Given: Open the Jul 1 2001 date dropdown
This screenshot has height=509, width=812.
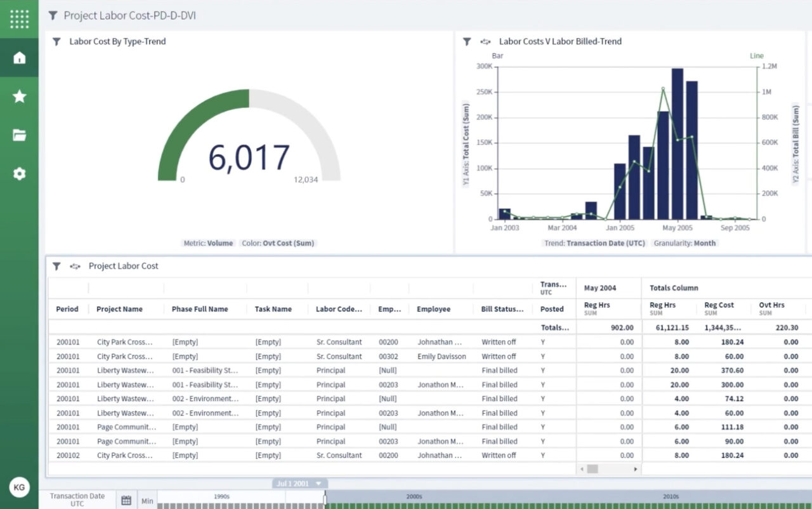Looking at the screenshot, I should pos(299,483).
